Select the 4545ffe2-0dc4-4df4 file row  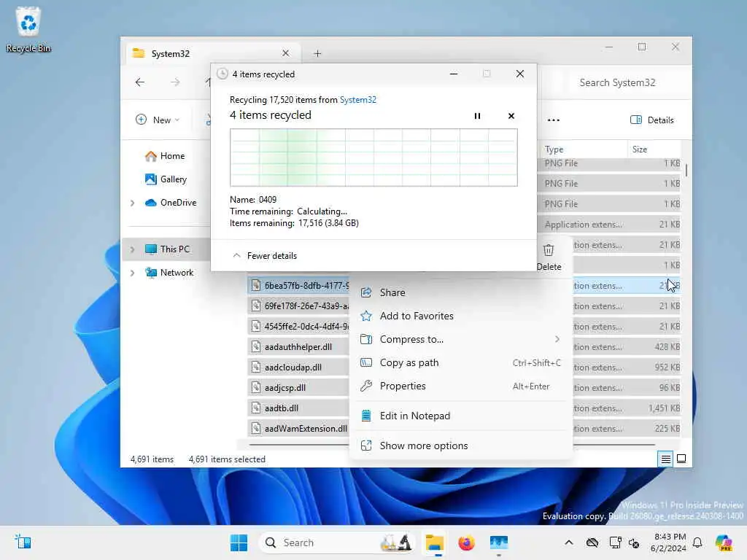[x=298, y=326]
